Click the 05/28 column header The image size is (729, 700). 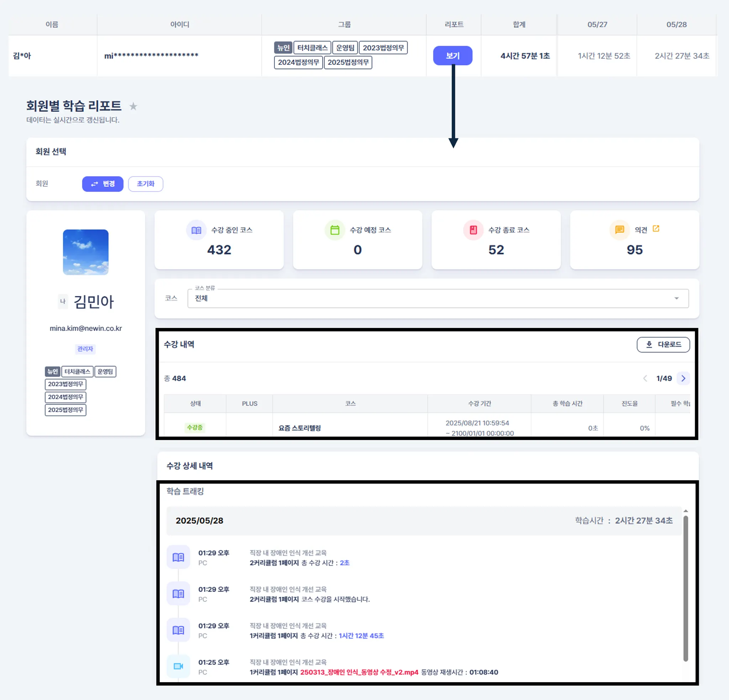coord(676,25)
